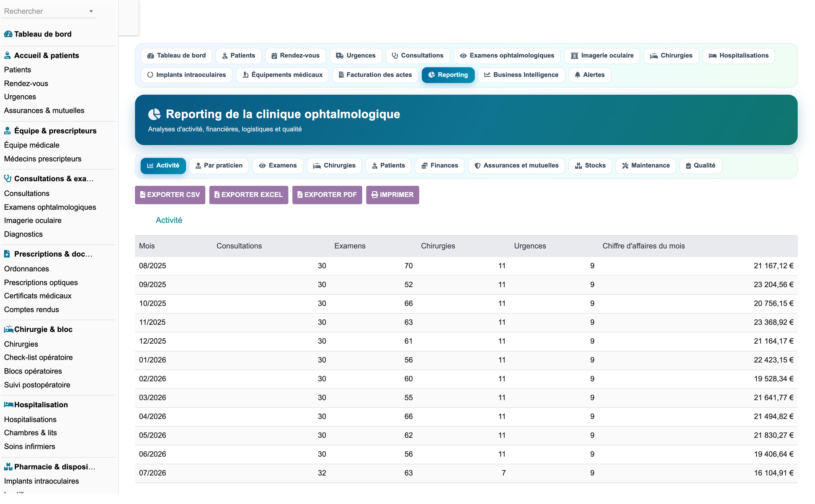The image size is (815, 504).
Task: Click the Mois column header
Action: coord(147,246)
